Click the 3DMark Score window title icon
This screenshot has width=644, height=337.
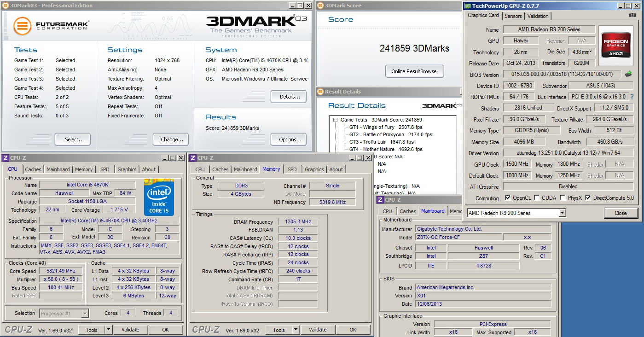point(320,6)
